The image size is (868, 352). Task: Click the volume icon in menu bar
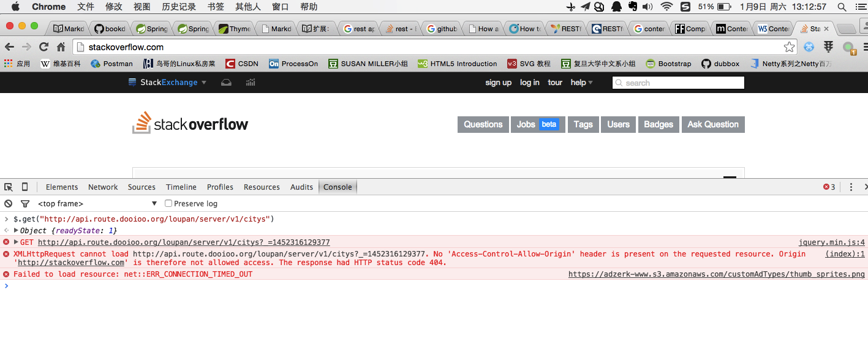tap(648, 7)
